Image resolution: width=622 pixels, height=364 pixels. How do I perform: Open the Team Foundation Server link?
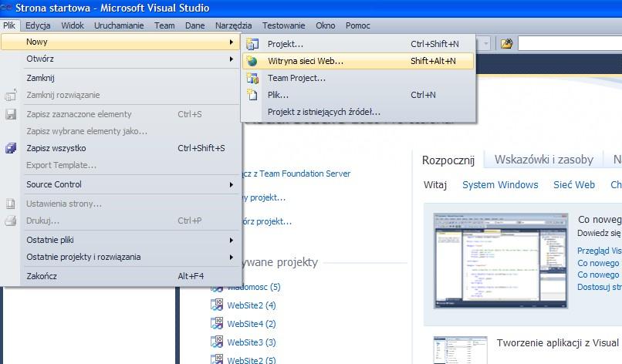pyautogui.click(x=296, y=174)
